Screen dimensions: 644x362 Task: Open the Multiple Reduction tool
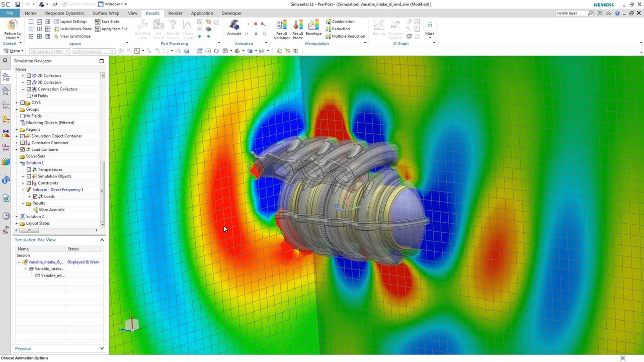348,36
